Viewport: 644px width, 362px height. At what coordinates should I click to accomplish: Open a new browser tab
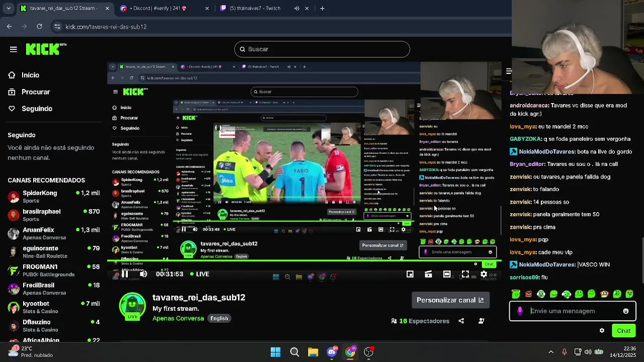pos(323,8)
